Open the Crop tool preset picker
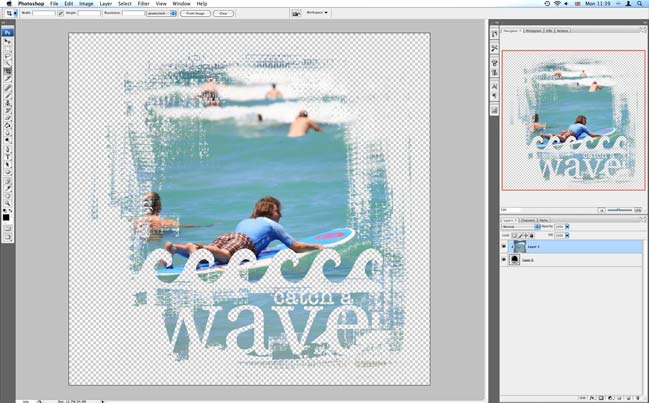This screenshot has height=403, width=649. [15, 13]
